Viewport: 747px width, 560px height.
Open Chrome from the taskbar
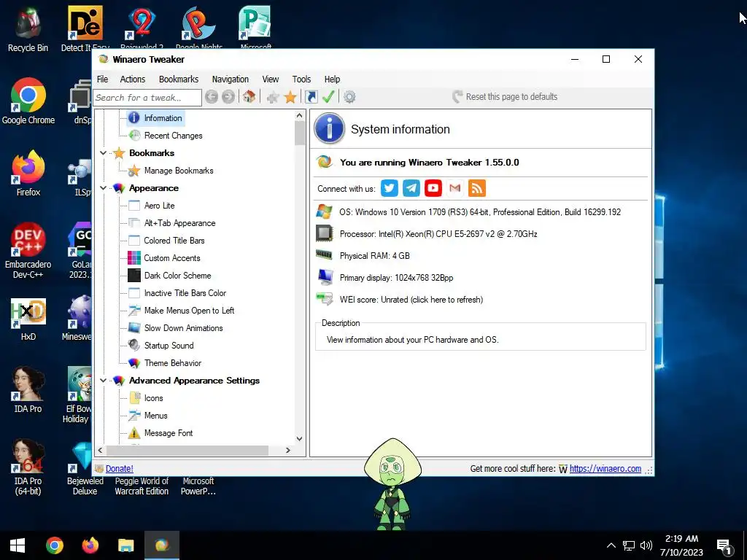click(x=55, y=545)
